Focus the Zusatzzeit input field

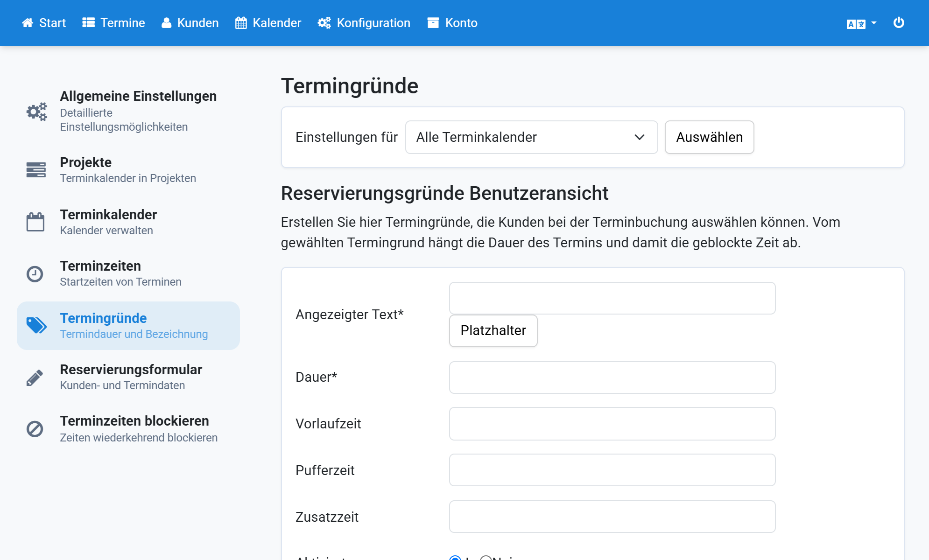pos(612,517)
